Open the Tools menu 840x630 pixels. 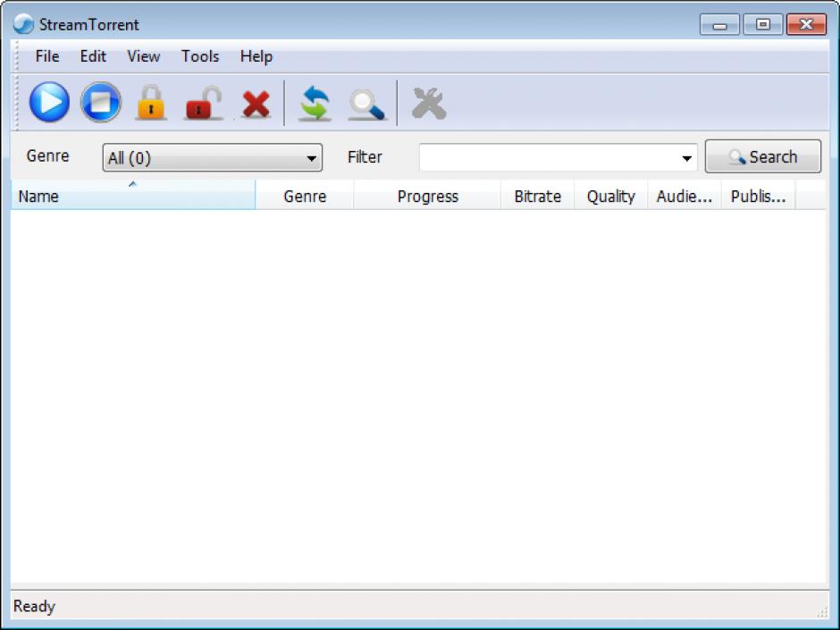pos(200,56)
